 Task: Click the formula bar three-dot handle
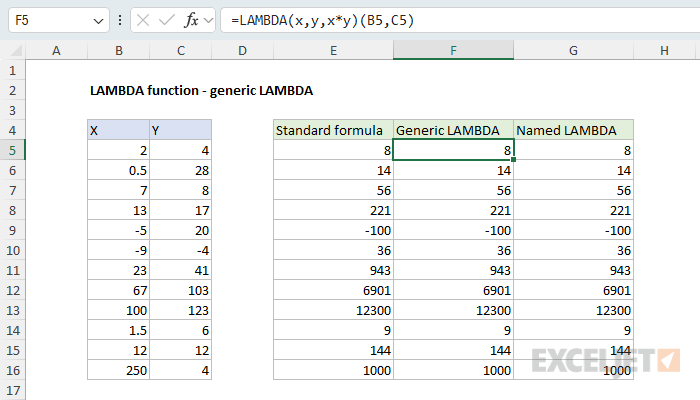point(120,20)
